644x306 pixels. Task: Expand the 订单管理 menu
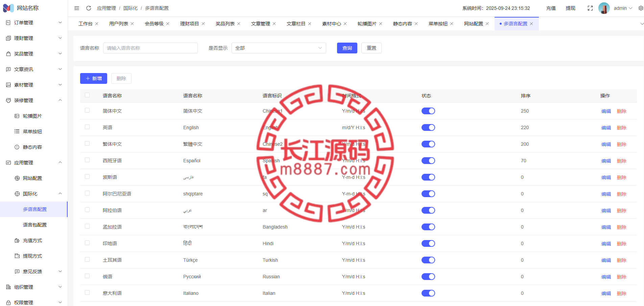(x=60, y=23)
